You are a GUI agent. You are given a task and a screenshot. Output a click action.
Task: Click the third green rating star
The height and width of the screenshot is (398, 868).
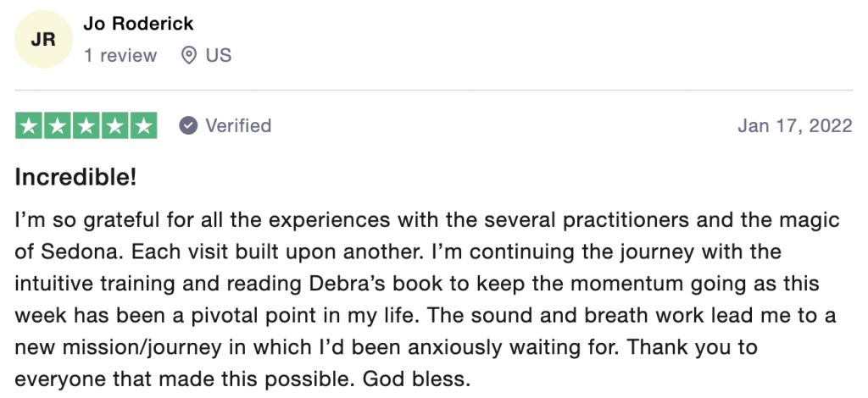(86, 126)
